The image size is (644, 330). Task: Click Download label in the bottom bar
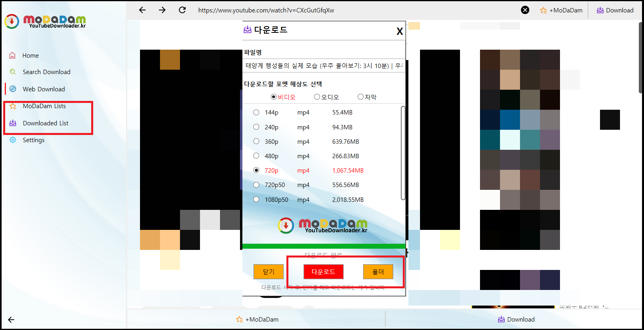tap(521, 319)
